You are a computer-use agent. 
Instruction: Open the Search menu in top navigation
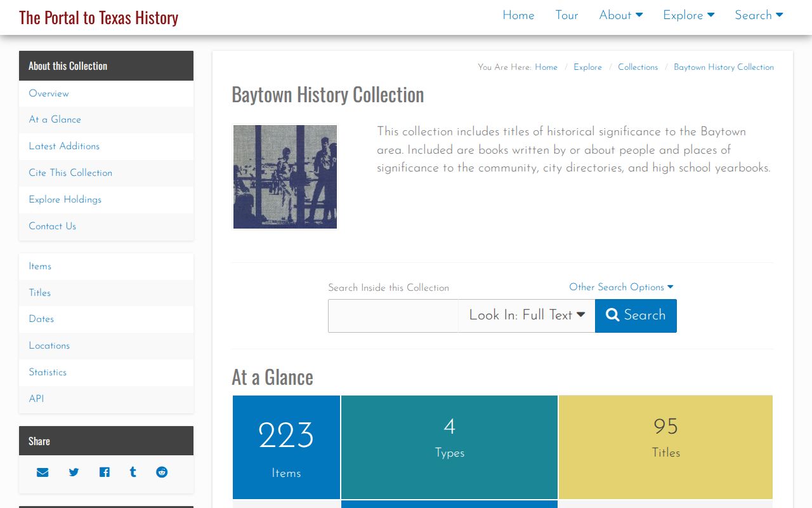(759, 15)
